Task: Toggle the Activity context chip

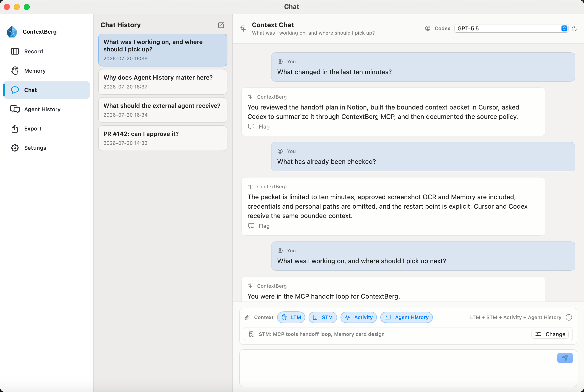Action: [x=359, y=317]
